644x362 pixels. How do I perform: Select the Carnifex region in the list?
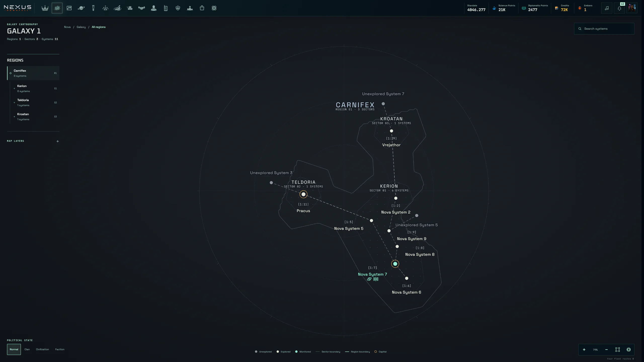point(33,73)
